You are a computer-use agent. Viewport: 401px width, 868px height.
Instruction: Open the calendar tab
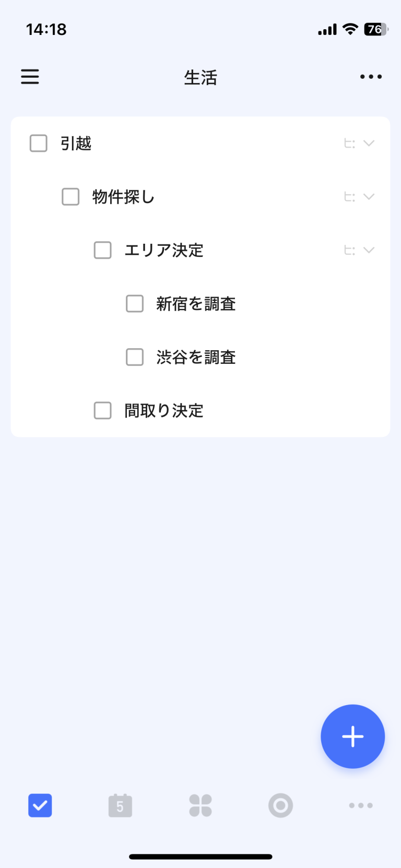[x=120, y=805]
